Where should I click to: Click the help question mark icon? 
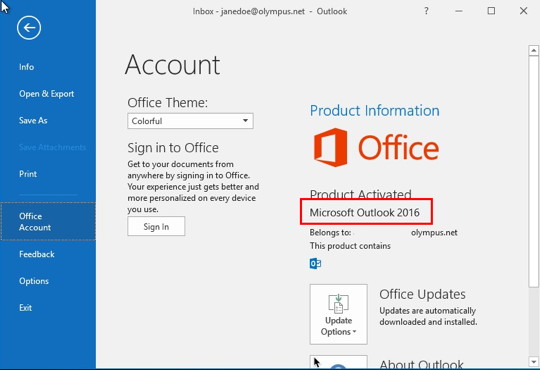click(426, 11)
